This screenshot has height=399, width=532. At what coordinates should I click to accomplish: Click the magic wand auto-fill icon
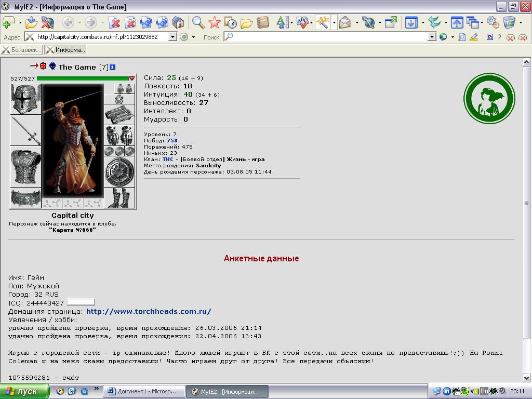[323, 22]
